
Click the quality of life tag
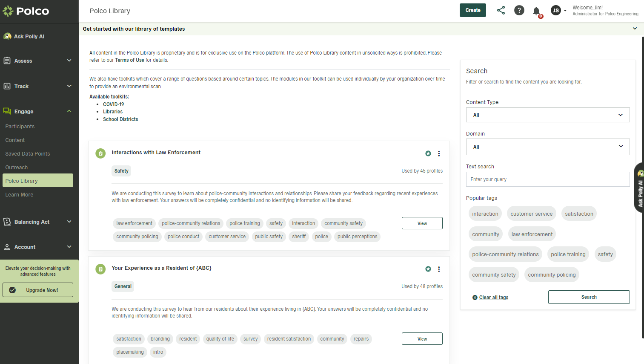tap(220, 339)
